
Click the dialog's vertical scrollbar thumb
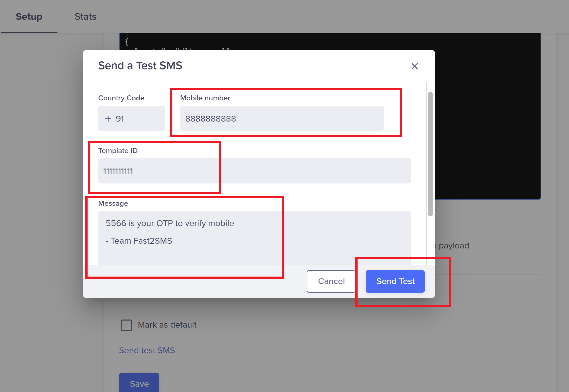[x=430, y=153]
